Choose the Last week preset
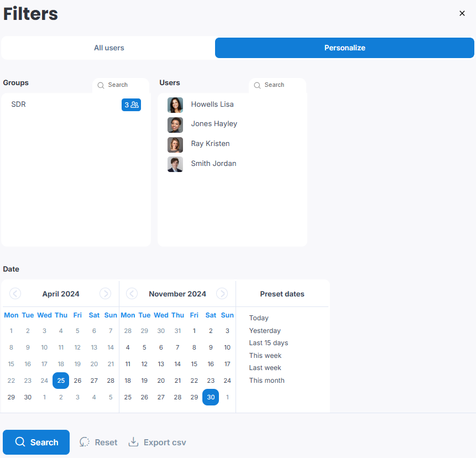The image size is (476, 458). [x=265, y=368]
